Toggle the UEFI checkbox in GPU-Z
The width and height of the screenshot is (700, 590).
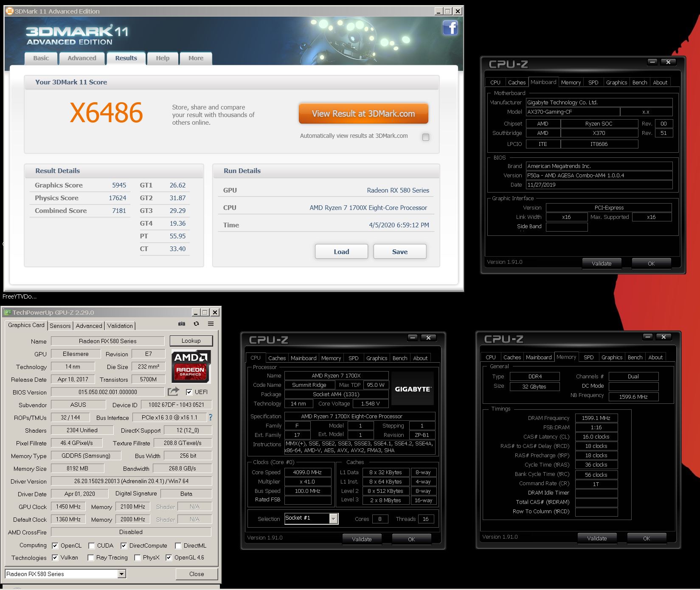click(189, 392)
